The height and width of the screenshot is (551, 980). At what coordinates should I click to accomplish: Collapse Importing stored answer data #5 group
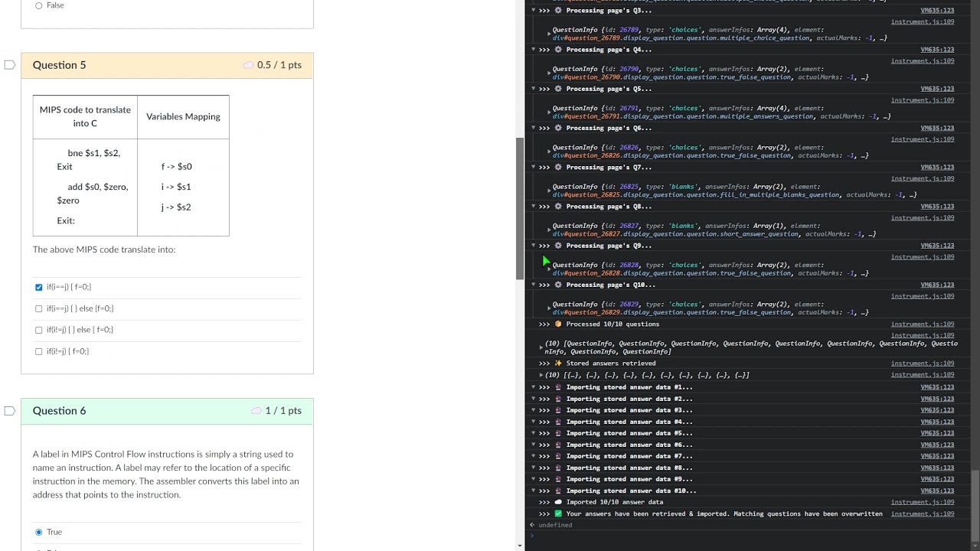[x=534, y=433]
